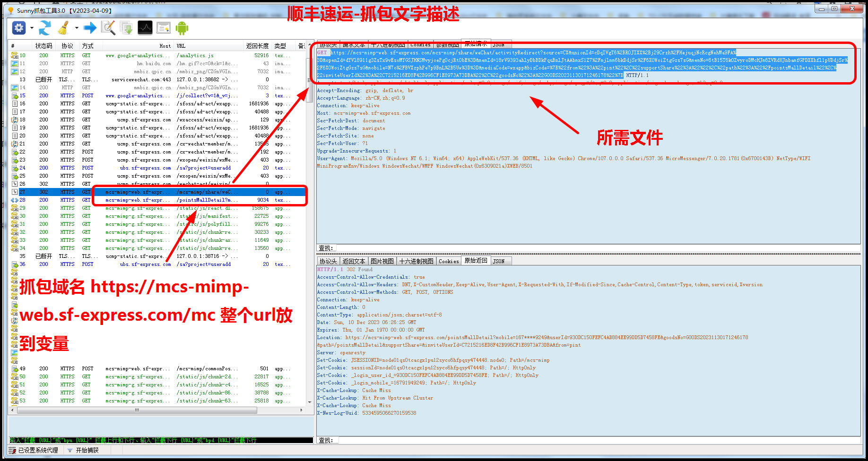Select row 49 mcs-mimp/commonPos request
Screen dimensions: 868x461
(158, 368)
